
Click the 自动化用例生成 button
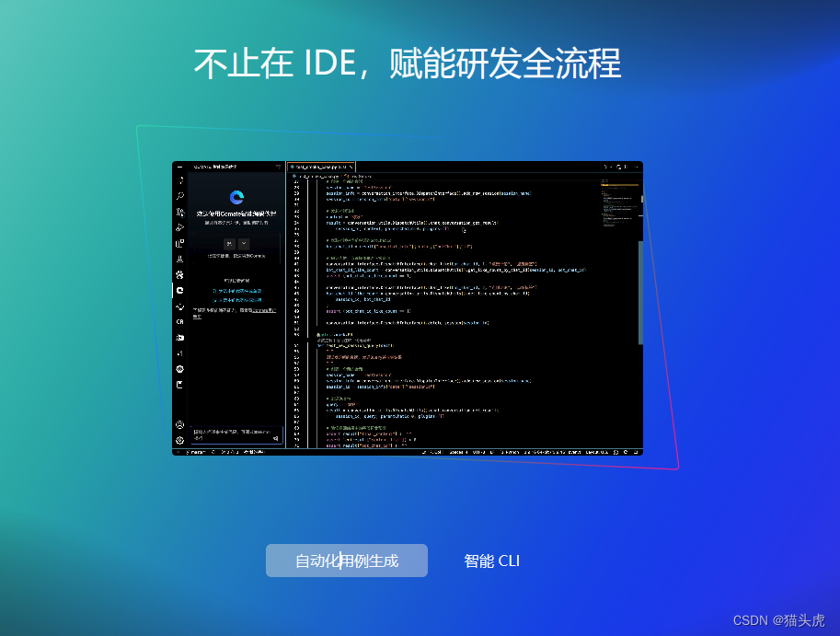[x=347, y=561]
